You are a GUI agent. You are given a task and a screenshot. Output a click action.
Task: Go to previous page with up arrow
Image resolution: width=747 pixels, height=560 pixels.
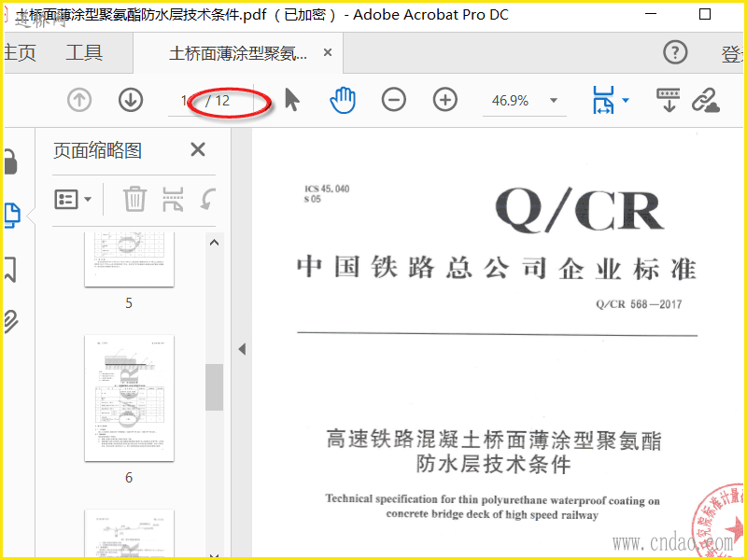[79, 101]
